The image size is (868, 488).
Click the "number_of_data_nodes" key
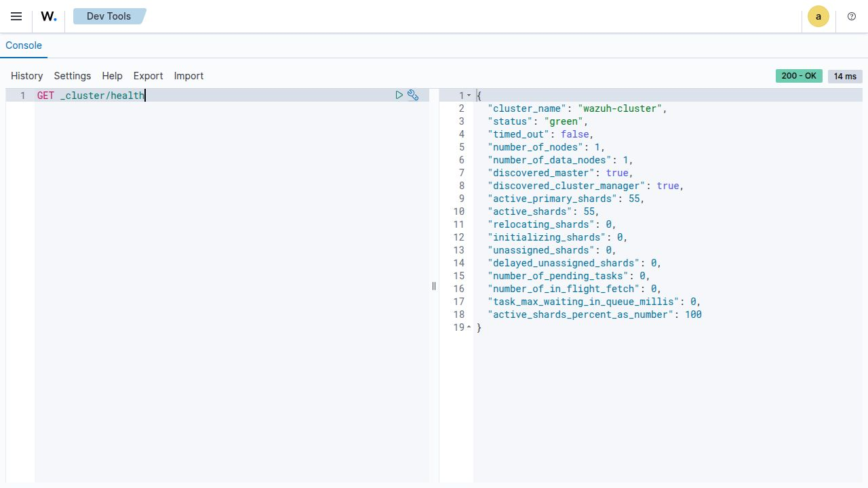[550, 160]
